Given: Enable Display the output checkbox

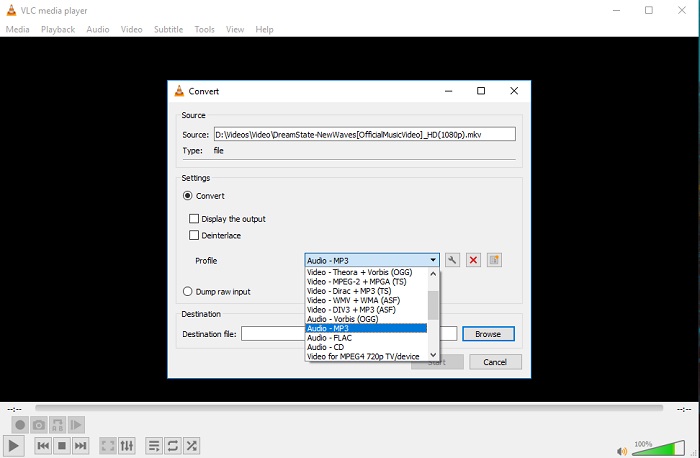Looking at the screenshot, I should (x=194, y=219).
